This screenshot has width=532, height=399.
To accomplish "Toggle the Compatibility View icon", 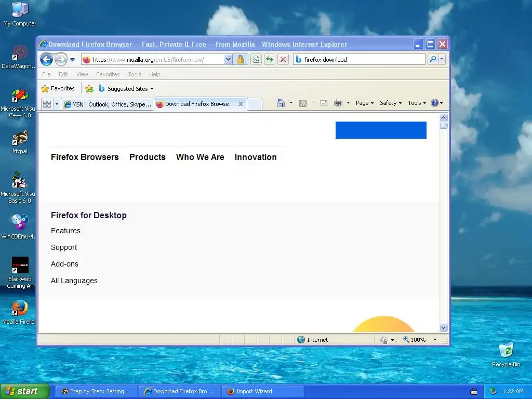I will [256, 59].
